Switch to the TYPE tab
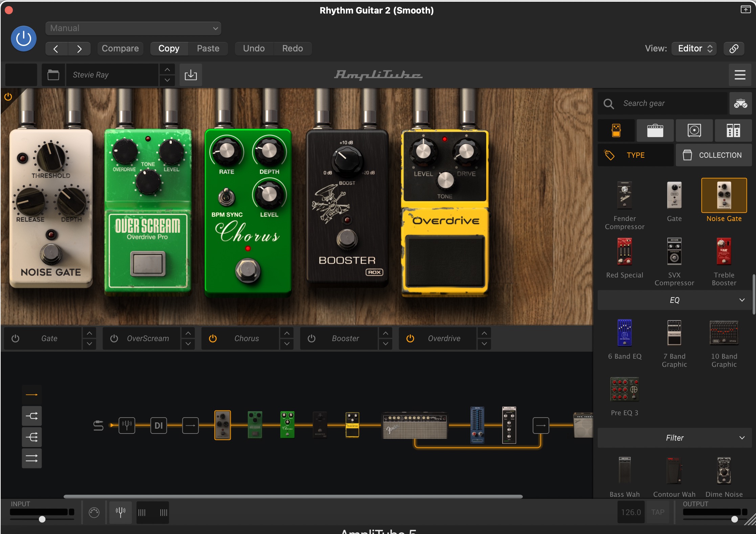 pos(636,155)
